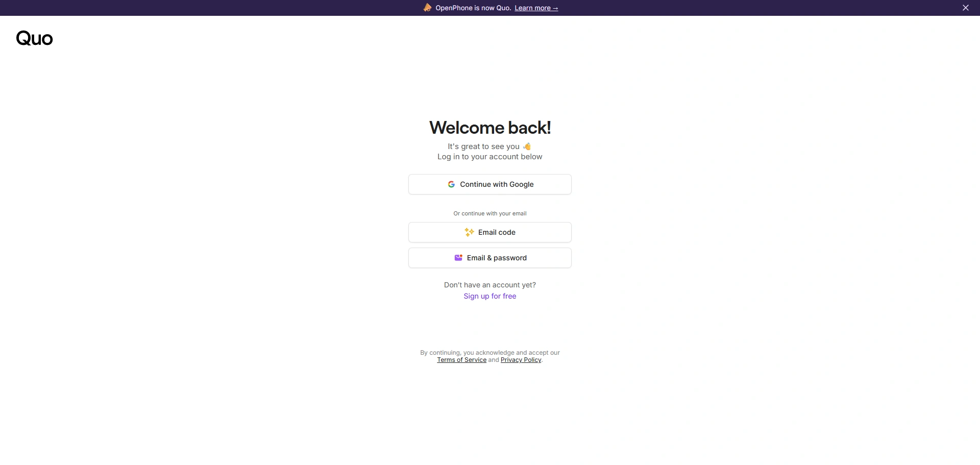Select Email & password login
Image resolution: width=980 pixels, height=465 pixels.
tap(490, 258)
